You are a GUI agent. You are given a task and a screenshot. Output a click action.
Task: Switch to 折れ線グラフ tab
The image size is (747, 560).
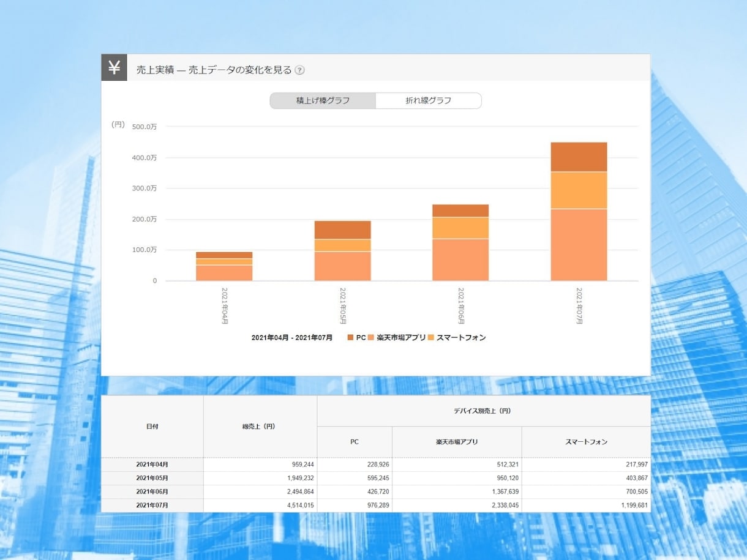pyautogui.click(x=429, y=100)
